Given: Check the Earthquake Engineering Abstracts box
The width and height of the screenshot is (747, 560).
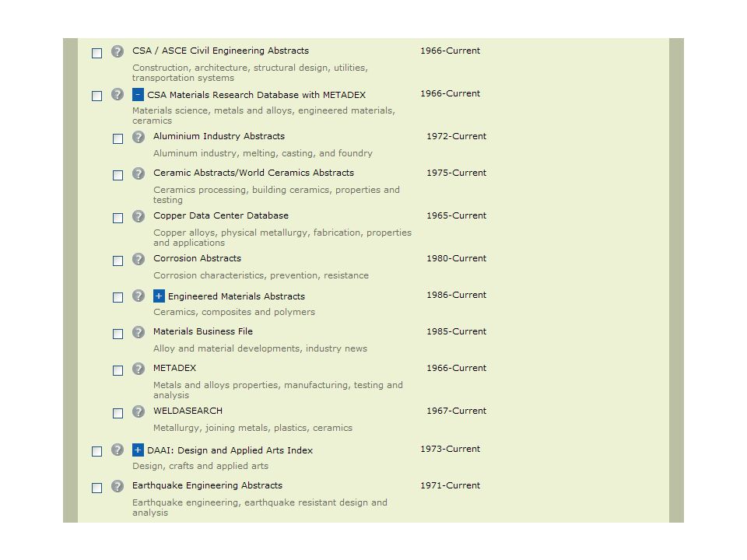Looking at the screenshot, I should [96, 488].
